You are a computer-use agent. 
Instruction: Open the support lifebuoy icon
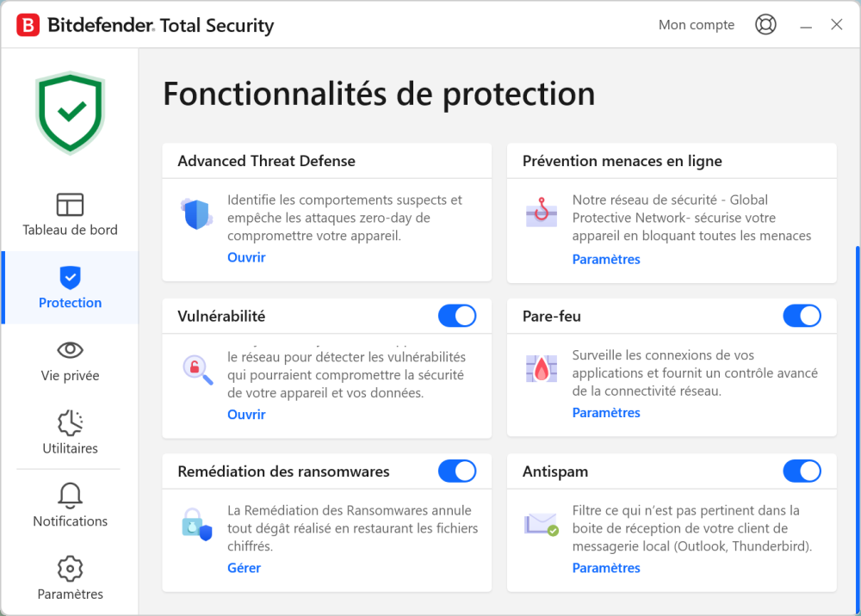tap(765, 25)
